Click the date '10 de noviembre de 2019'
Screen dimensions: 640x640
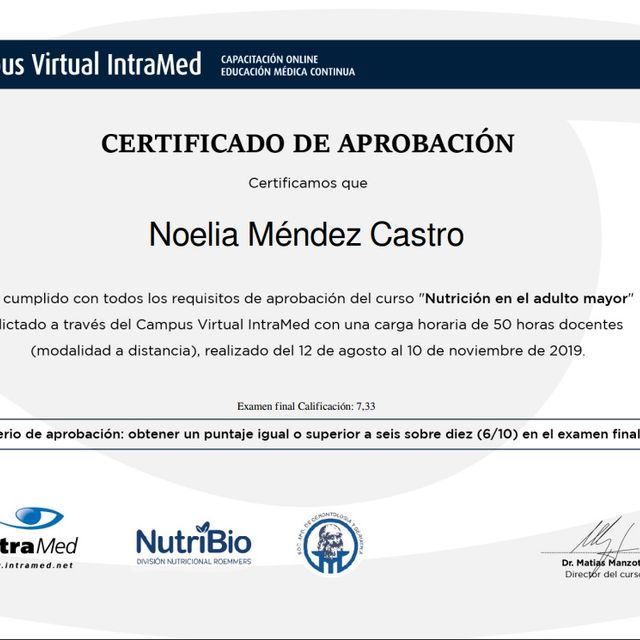495,351
